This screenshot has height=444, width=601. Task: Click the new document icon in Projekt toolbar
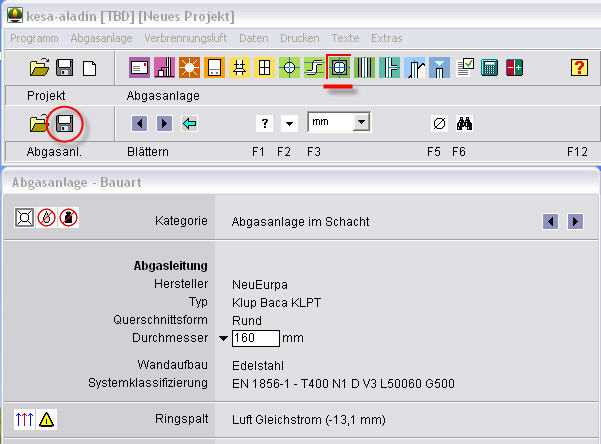coord(89,68)
